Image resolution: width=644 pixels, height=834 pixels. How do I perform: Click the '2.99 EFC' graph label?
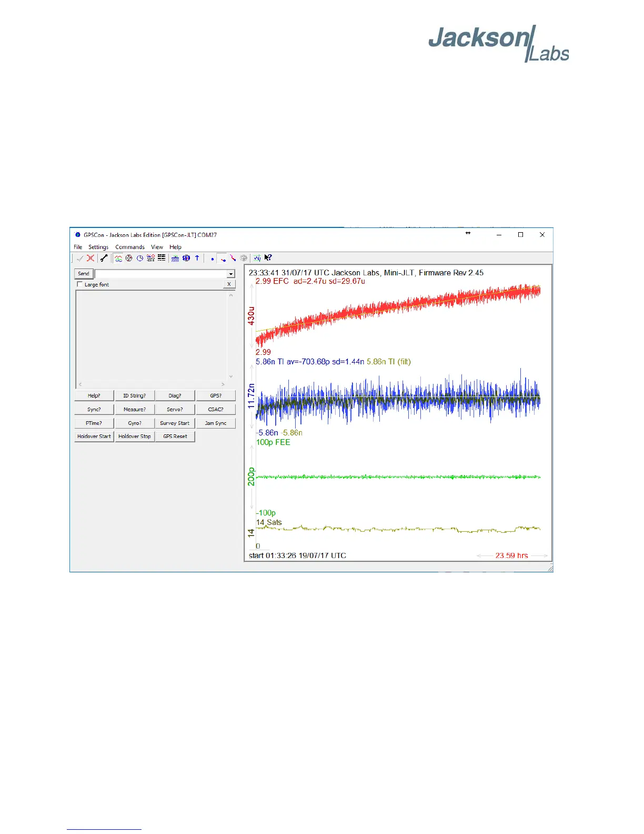point(272,281)
